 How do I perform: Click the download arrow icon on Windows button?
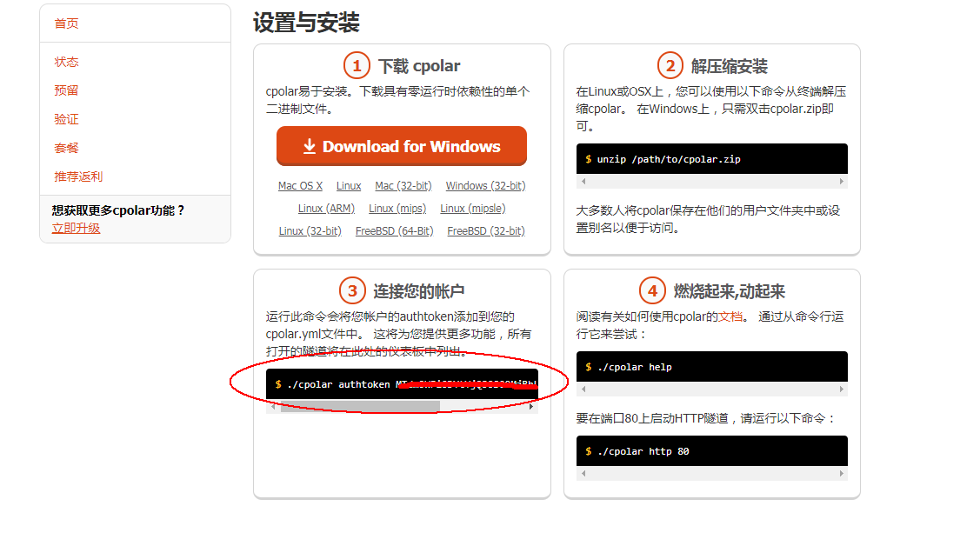(310, 146)
